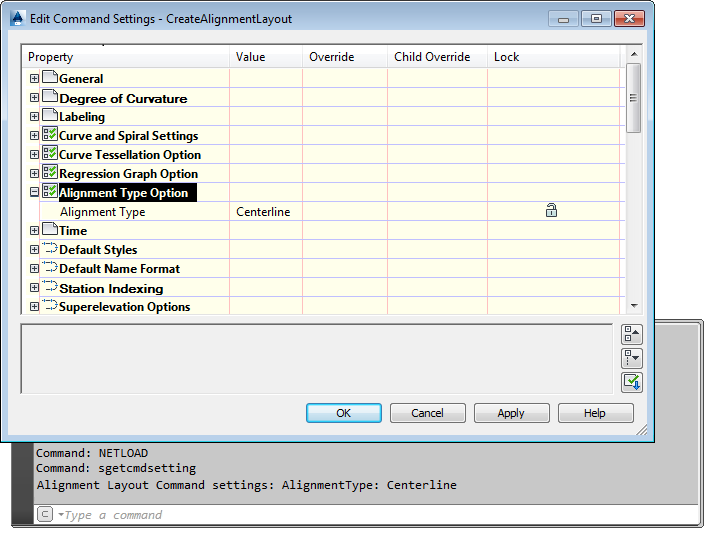Click the Lock column header

[x=553, y=57]
